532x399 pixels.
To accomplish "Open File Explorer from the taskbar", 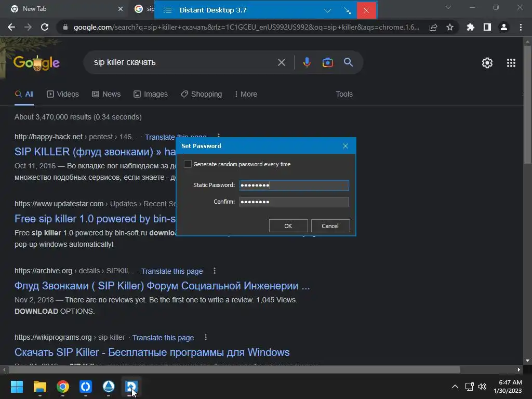I will pyautogui.click(x=39, y=387).
